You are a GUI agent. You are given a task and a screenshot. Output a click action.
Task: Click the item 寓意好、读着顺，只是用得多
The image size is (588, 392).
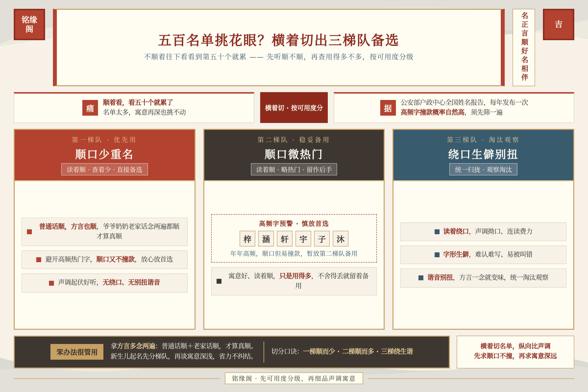[294, 281]
